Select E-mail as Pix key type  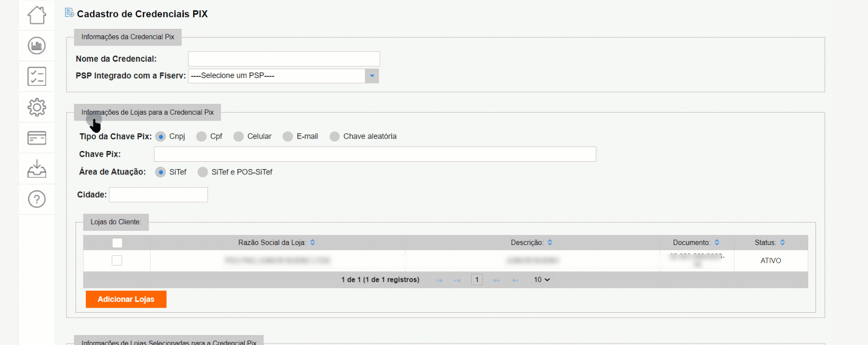coord(288,137)
